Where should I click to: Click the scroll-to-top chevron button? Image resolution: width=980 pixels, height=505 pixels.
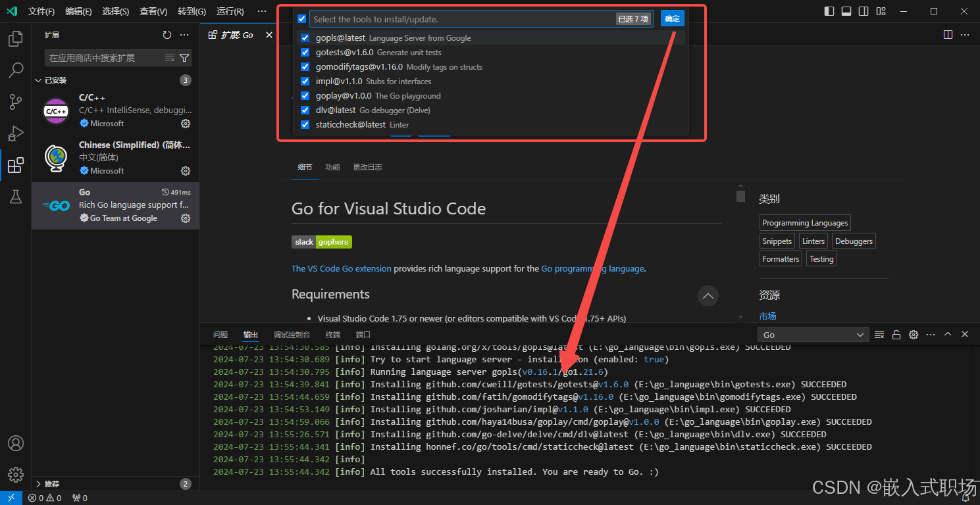(708, 296)
